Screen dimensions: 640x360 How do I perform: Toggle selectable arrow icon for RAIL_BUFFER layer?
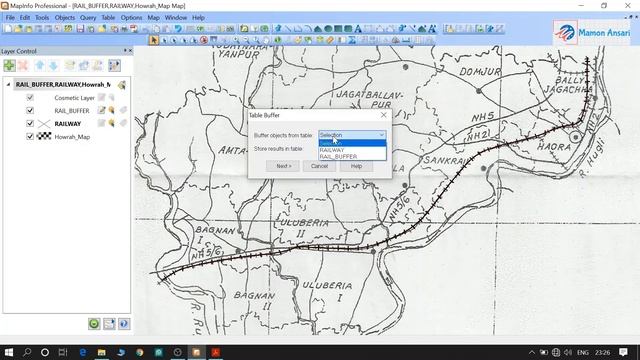click(x=111, y=111)
